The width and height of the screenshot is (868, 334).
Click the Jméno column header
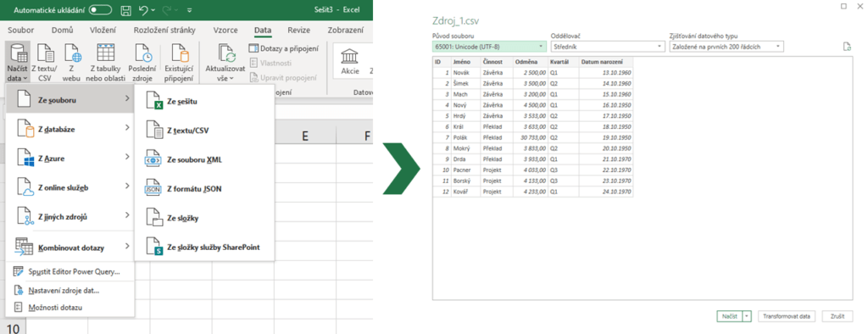[x=465, y=62]
